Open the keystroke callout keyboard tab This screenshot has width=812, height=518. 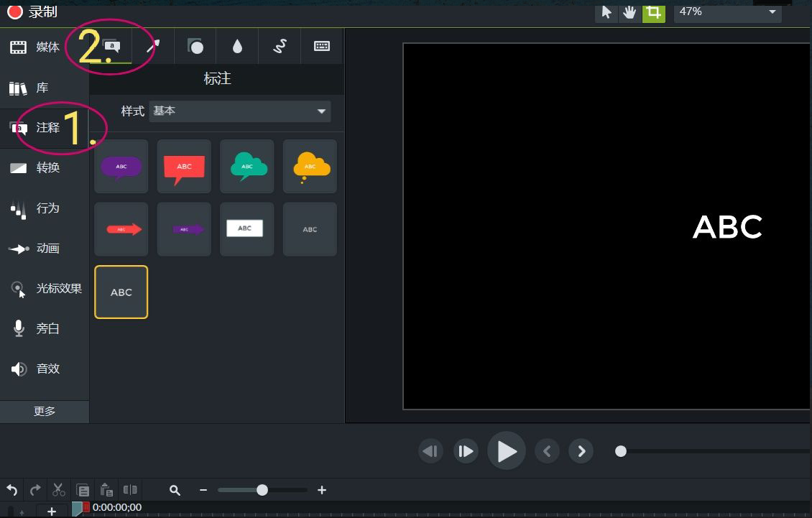(x=322, y=47)
